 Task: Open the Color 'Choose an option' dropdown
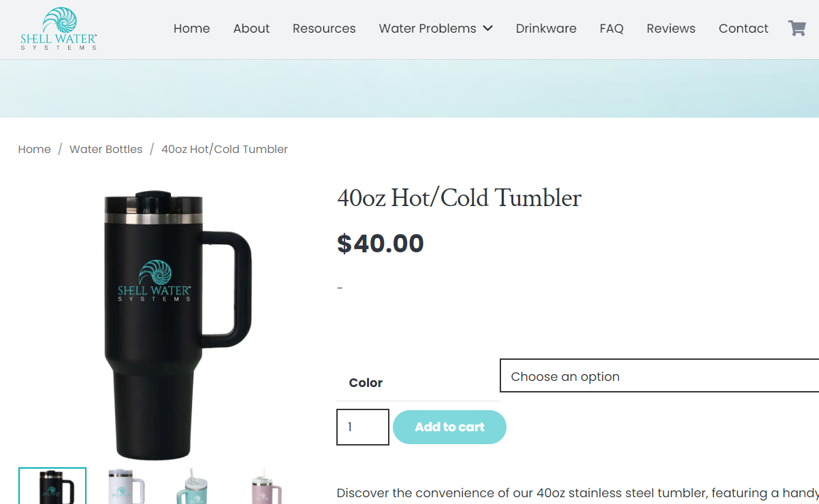(659, 376)
